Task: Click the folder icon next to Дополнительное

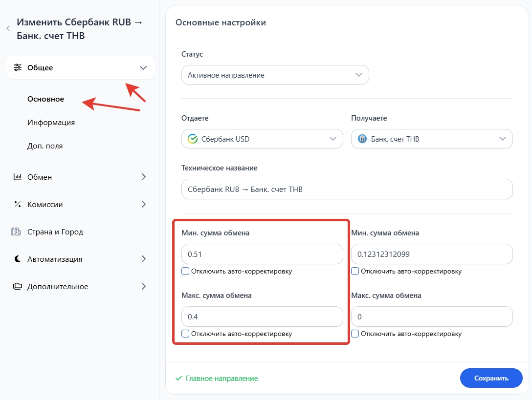Action: pos(18,287)
